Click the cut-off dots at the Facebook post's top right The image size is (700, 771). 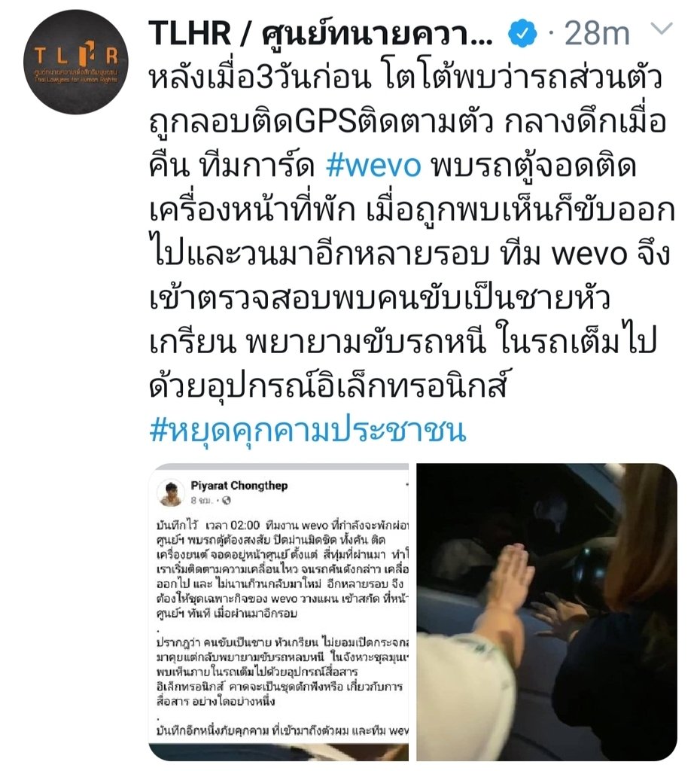tap(406, 485)
